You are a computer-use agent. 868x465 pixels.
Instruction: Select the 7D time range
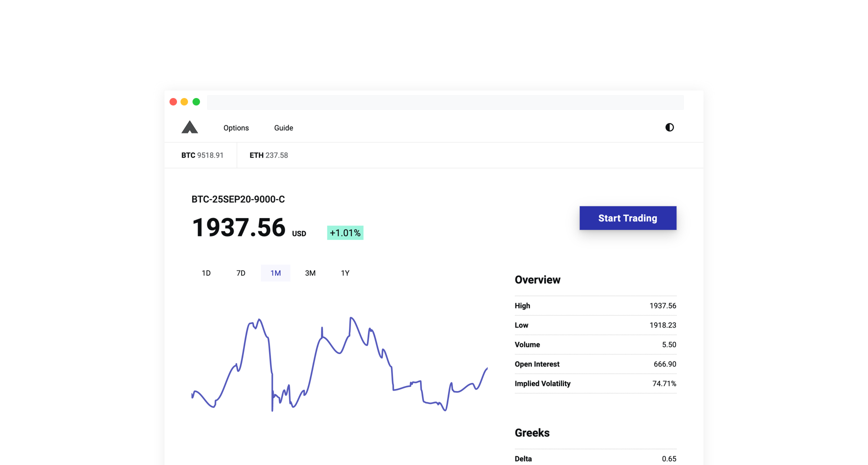pos(240,273)
